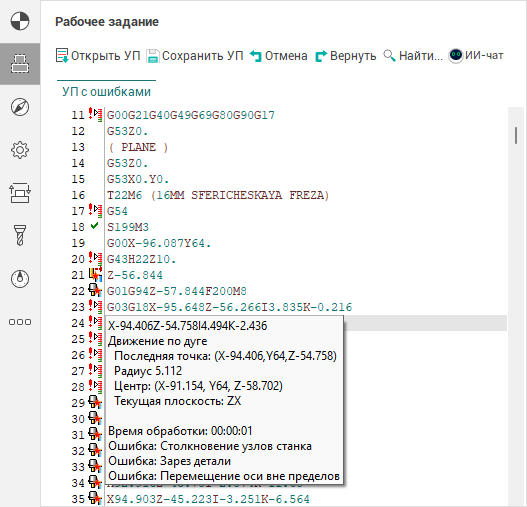Open the compass navigation sidebar icon
The width and height of the screenshot is (527, 507).
tap(20, 107)
